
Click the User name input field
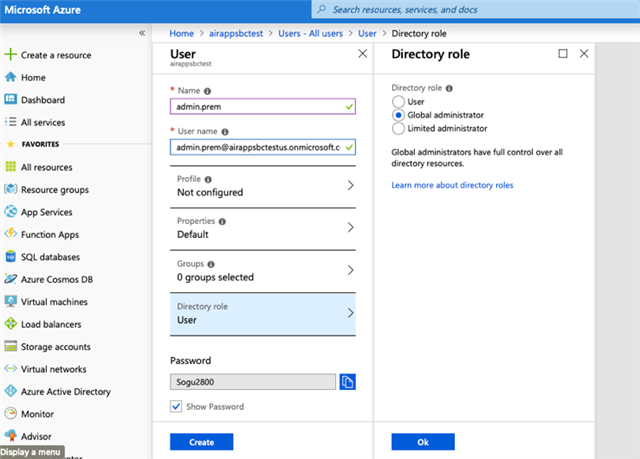pos(263,147)
